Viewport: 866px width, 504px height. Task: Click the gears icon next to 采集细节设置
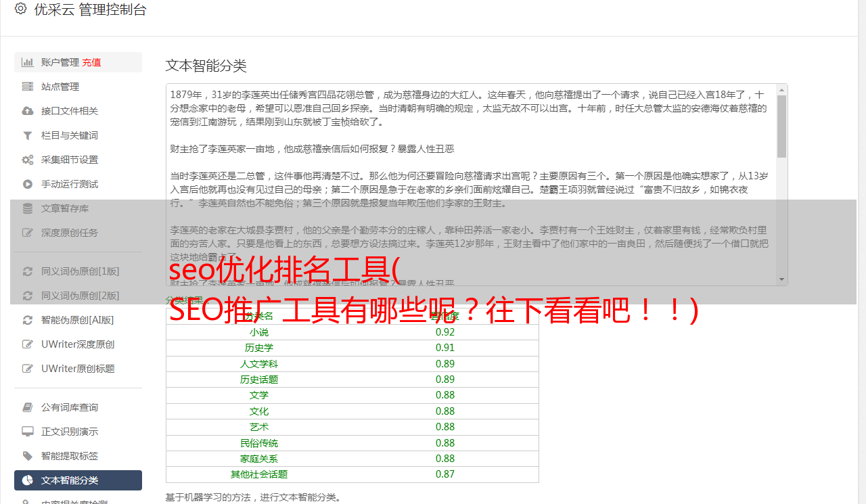click(x=27, y=160)
